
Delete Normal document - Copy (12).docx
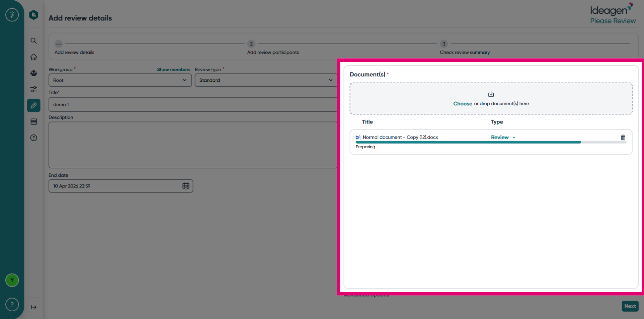pyautogui.click(x=623, y=138)
